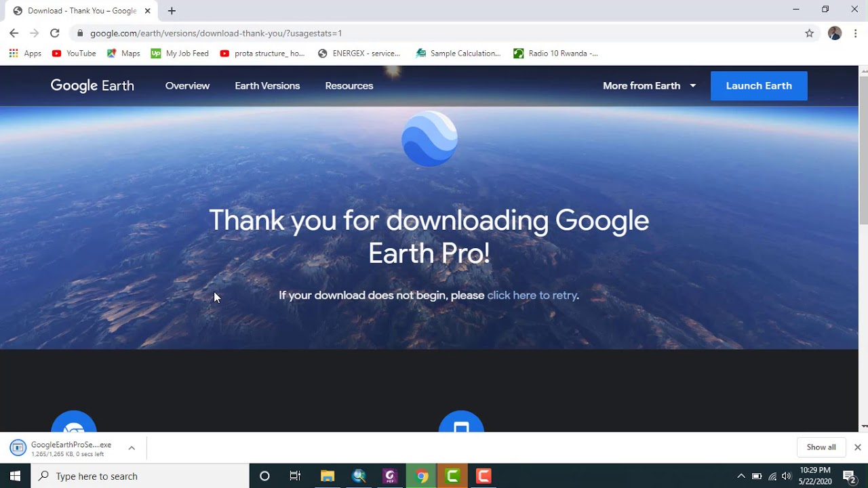Viewport: 868px width, 488px height.
Task: Close the Download - Thank You tab
Action: pos(147,11)
